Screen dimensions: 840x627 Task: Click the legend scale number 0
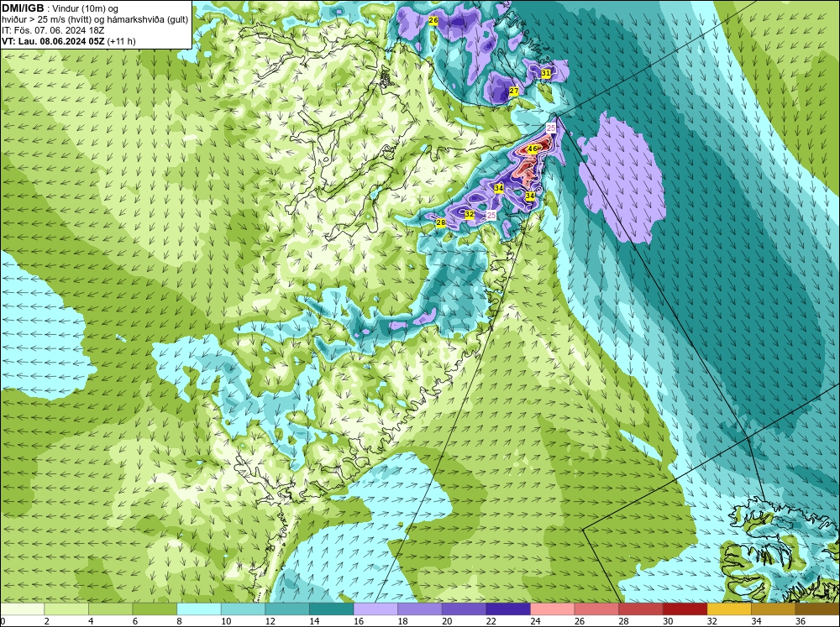[3, 621]
